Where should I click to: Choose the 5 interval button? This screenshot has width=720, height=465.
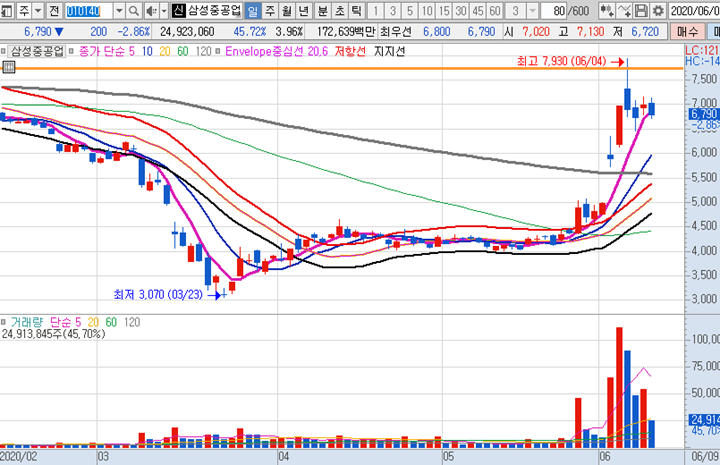pos(410,11)
